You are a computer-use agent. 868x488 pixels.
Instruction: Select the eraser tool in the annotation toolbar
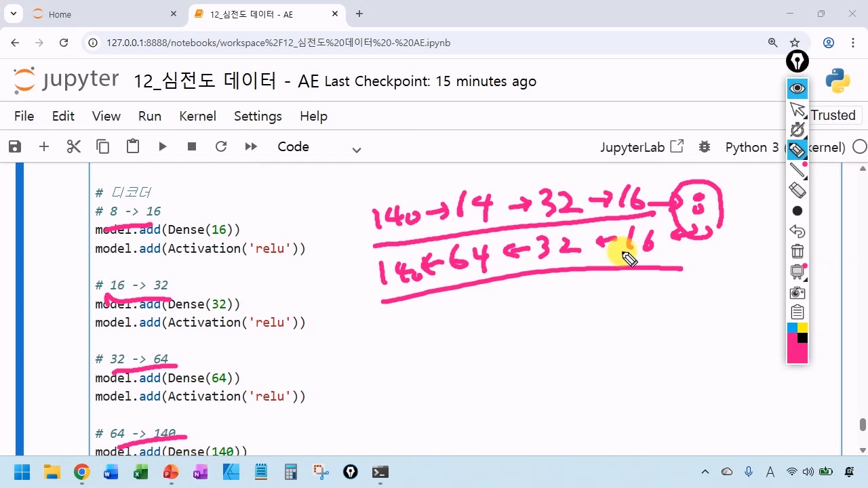pyautogui.click(x=797, y=190)
